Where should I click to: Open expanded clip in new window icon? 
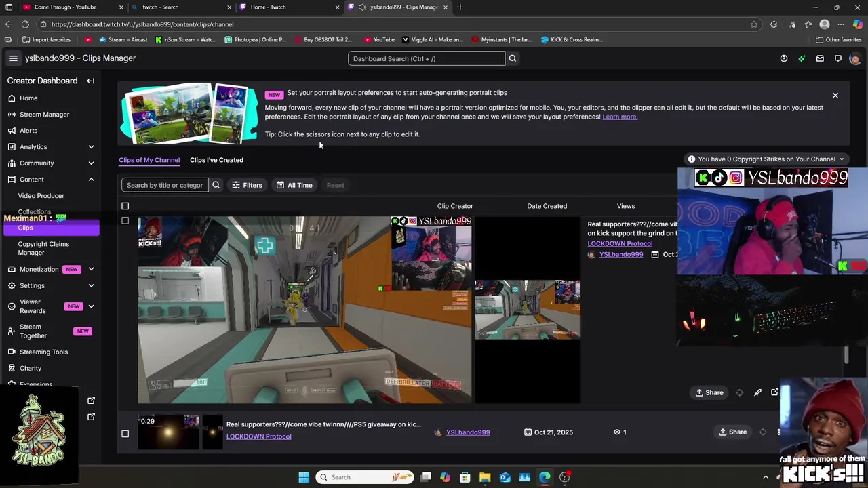[774, 392]
